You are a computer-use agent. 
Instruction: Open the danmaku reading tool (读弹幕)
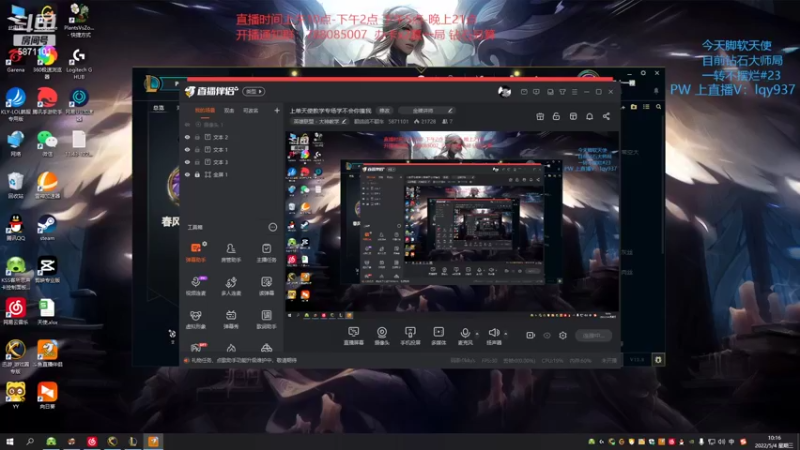point(266,286)
